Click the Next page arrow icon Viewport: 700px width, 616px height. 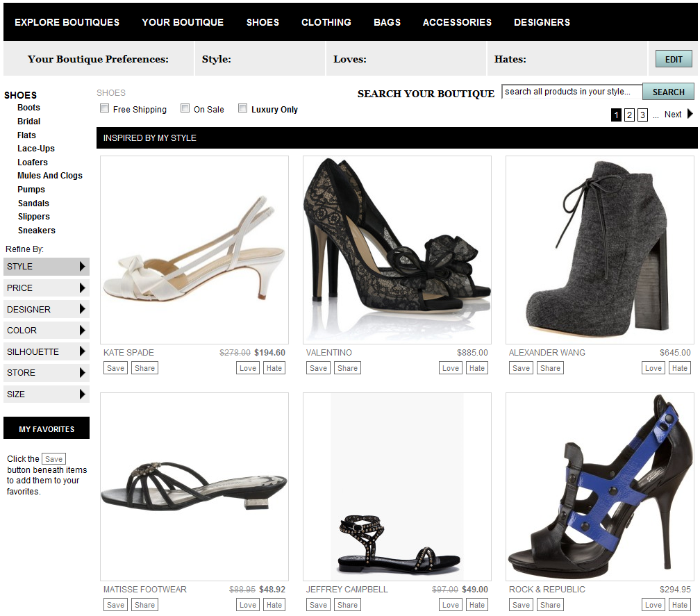(690, 115)
